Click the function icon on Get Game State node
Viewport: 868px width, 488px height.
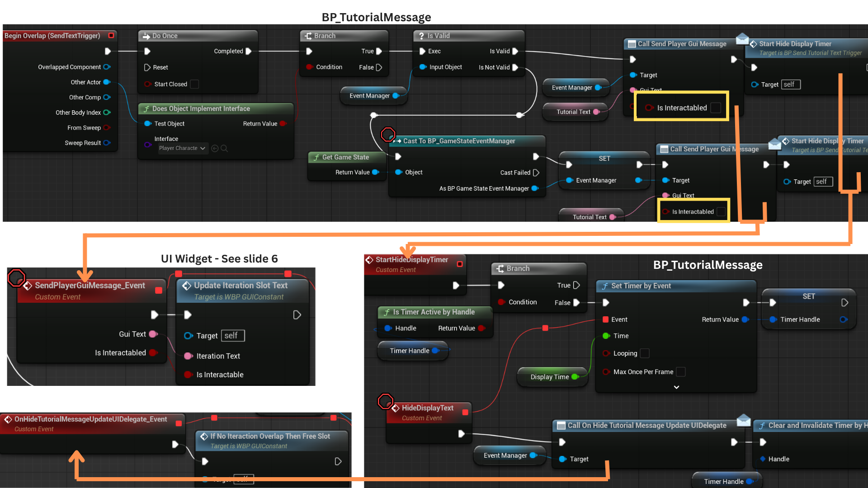316,158
